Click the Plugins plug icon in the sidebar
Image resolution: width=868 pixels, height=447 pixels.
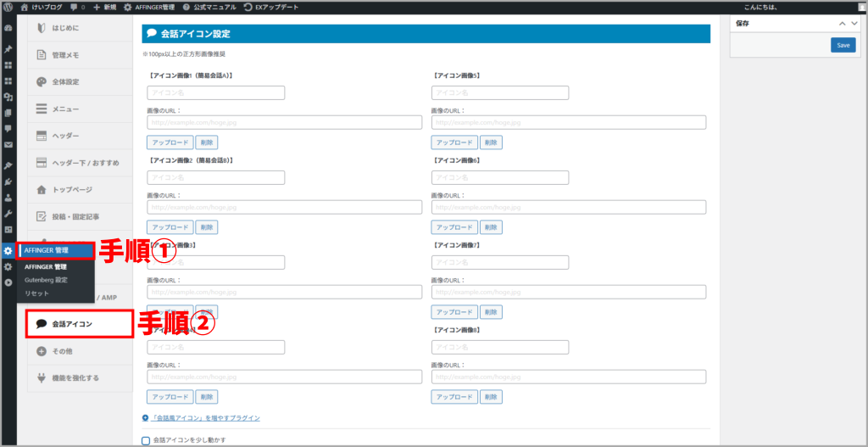pyautogui.click(x=8, y=182)
